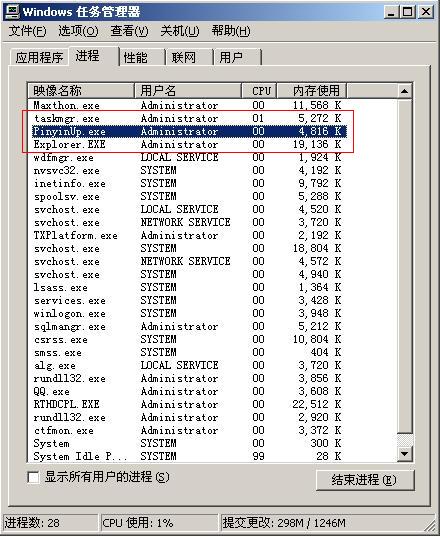Select the TXPlatform.exe process row

187,235
